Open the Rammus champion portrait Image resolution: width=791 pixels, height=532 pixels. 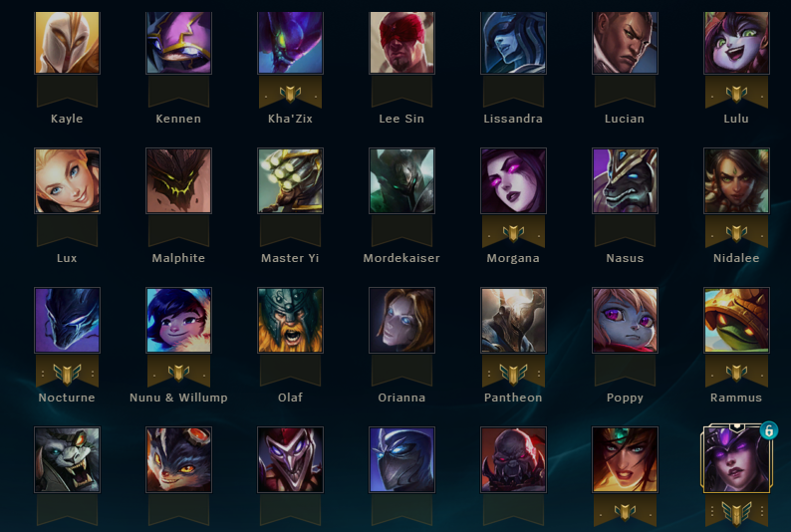(736, 320)
